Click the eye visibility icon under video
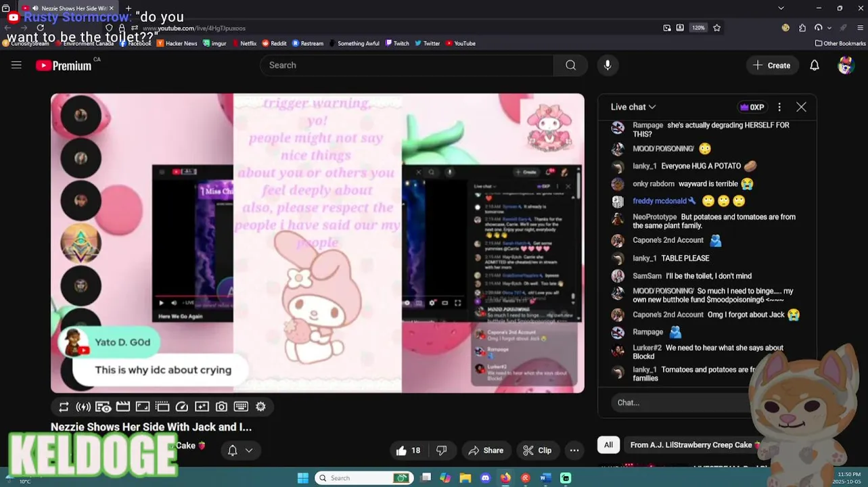Viewport: 868px width, 487px height. (103, 407)
